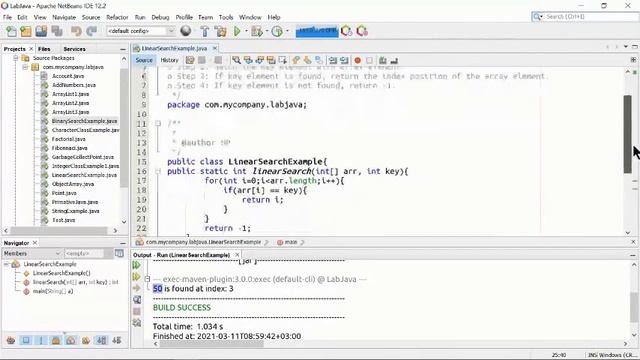640x360 pixels.
Task: Click the green Re-run icon in the Output panel
Action: pos(136,265)
